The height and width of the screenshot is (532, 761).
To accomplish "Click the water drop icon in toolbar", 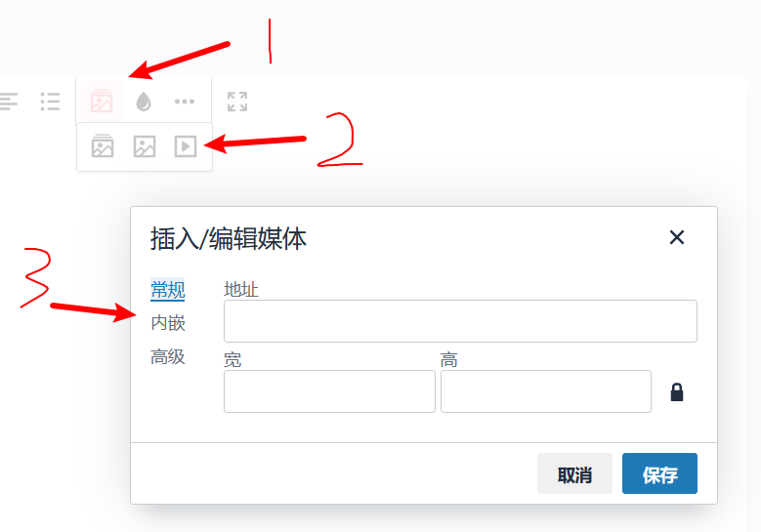I will tap(144, 102).
